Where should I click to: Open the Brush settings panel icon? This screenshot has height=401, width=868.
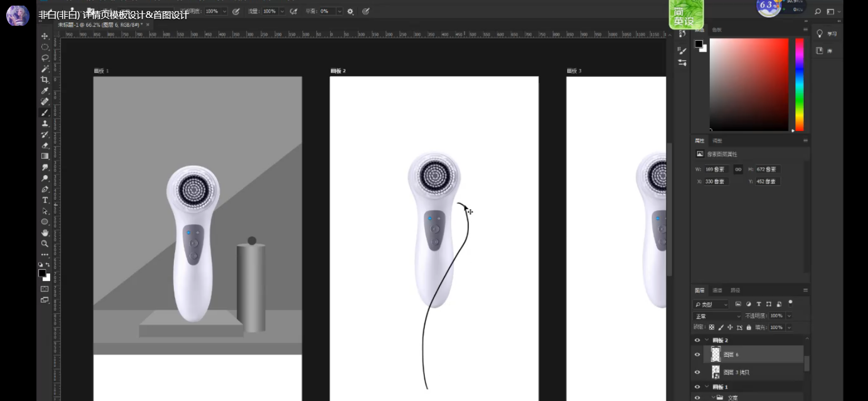682,50
